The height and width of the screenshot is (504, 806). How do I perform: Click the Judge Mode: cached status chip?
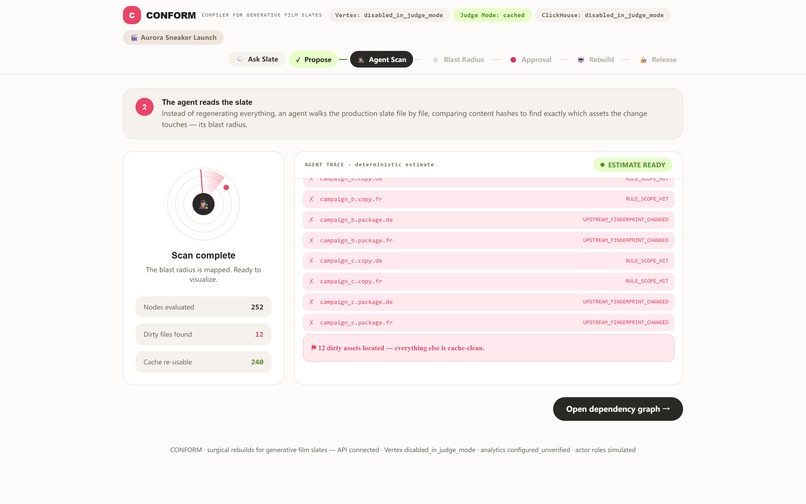(492, 15)
